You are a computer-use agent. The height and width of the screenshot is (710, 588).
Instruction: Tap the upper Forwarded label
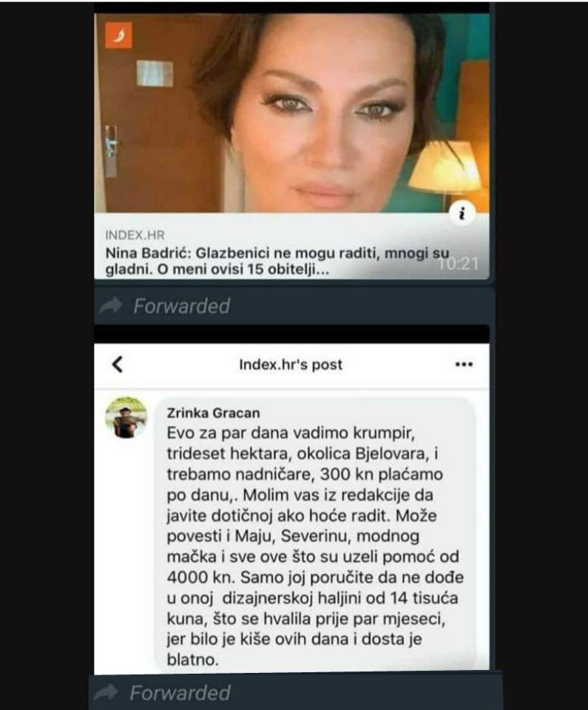click(182, 306)
